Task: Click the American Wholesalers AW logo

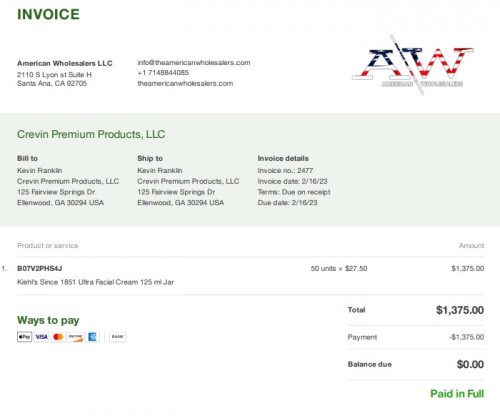Action: coord(413,65)
